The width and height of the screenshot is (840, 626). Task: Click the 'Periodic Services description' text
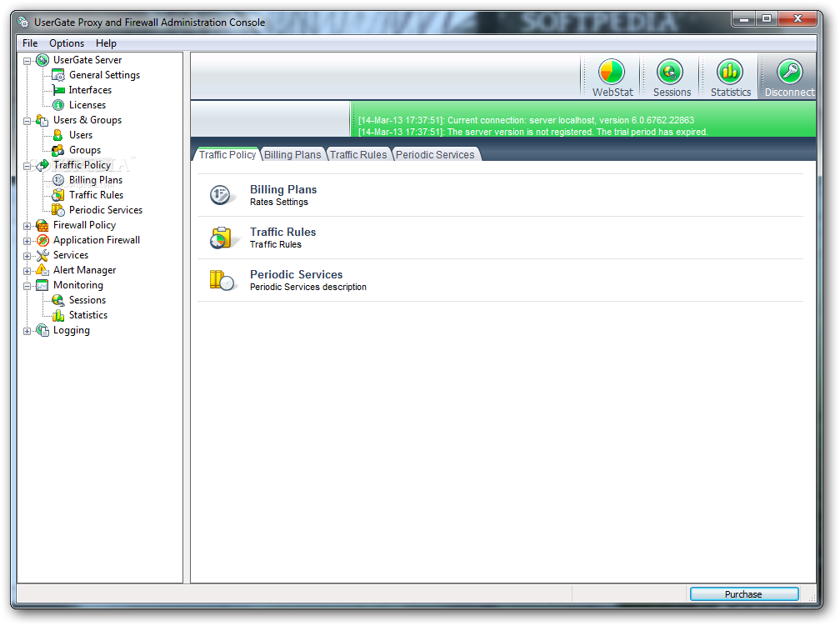(308, 288)
